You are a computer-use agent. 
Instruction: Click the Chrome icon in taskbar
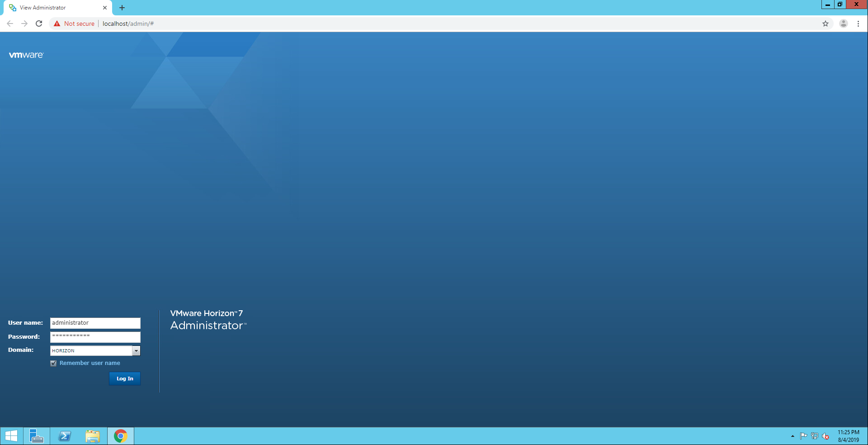click(120, 436)
